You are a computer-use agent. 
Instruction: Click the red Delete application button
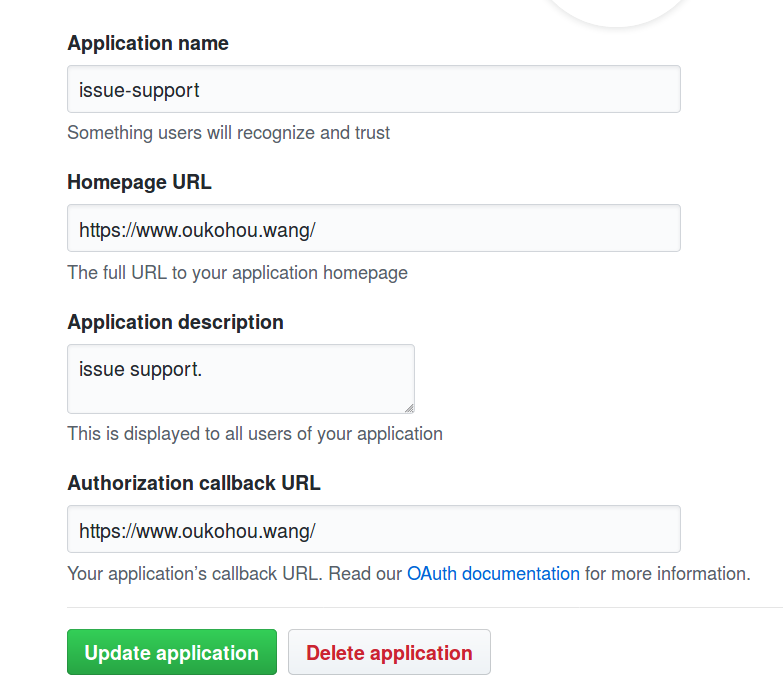[389, 653]
